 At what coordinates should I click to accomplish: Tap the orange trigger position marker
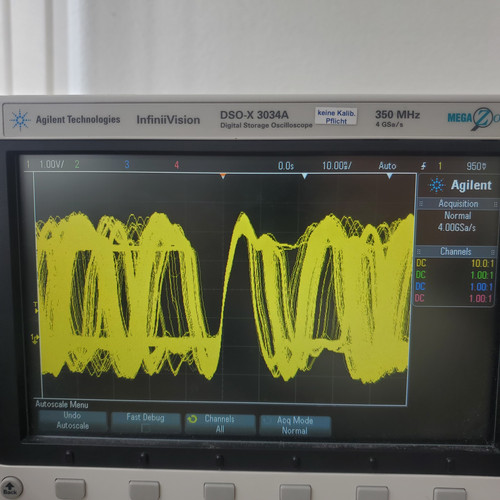(223, 176)
